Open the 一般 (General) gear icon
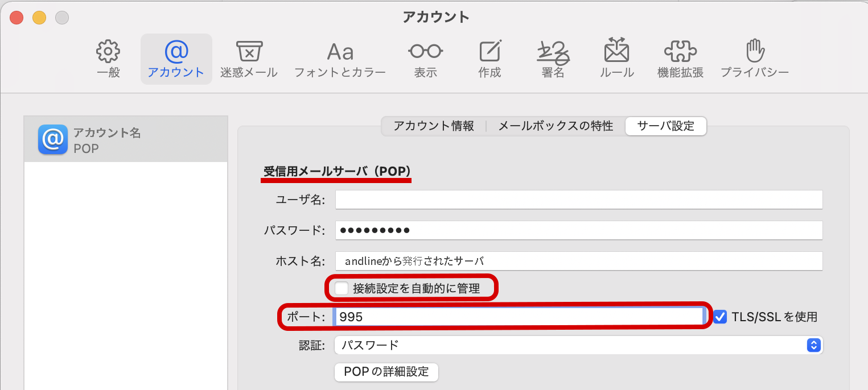The image size is (868, 390). coord(108,52)
